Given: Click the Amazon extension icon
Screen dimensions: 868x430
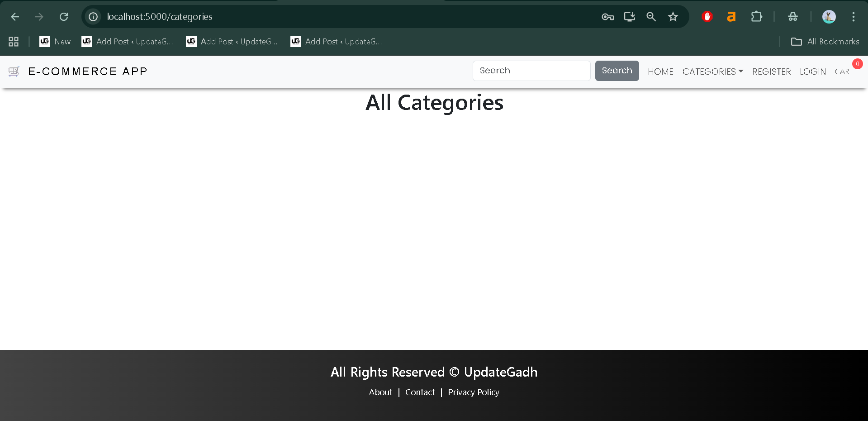Looking at the screenshot, I should tap(731, 17).
